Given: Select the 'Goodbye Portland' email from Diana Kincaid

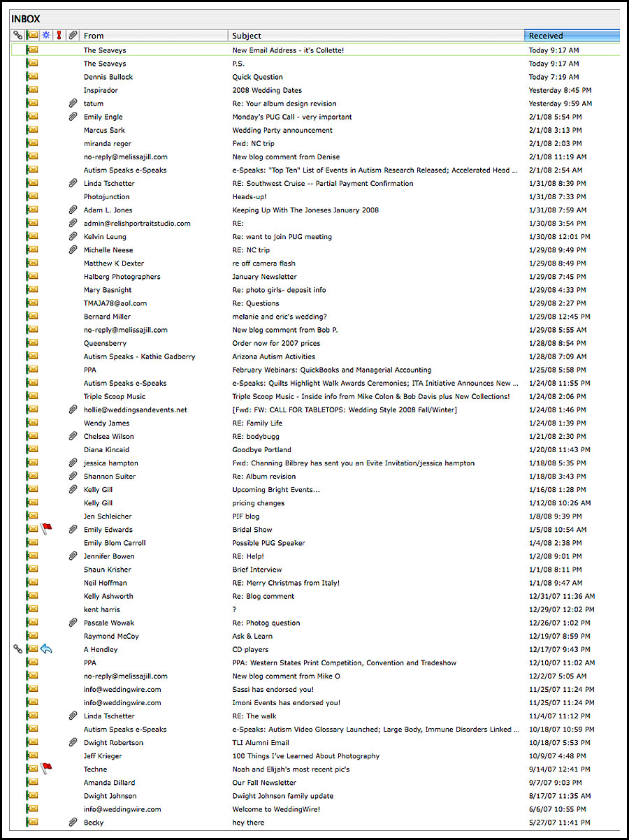Looking at the screenshot, I should (x=261, y=449).
